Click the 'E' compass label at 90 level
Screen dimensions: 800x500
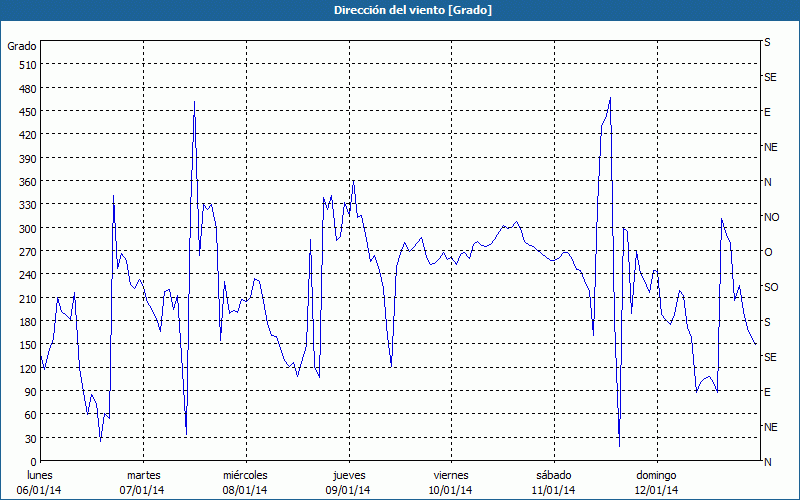pos(767,392)
